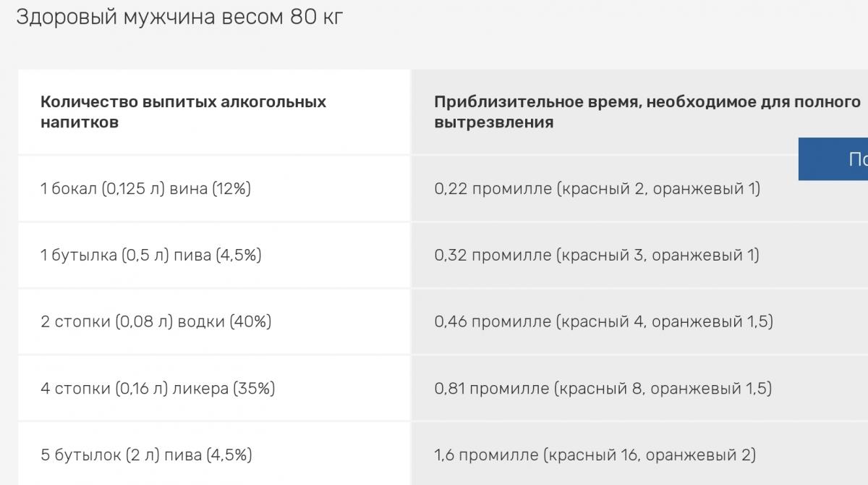Click the "0,46 промилле" value
The height and width of the screenshot is (485, 868).
(493, 321)
